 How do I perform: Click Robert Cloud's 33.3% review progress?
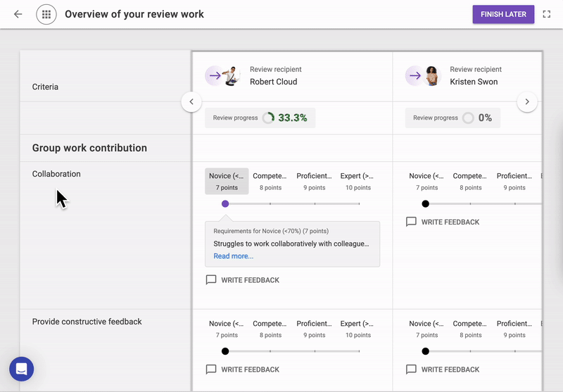pyautogui.click(x=260, y=118)
